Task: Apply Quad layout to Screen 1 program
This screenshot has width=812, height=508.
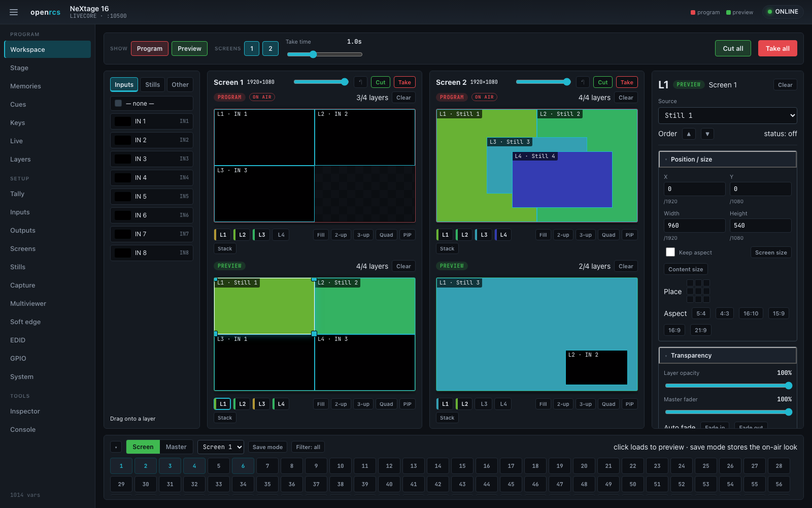Action: pos(386,235)
